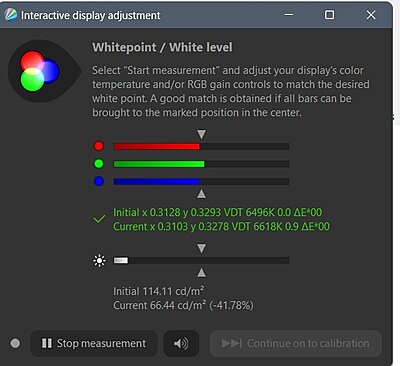Viewport: 400px width, 366px height.
Task: Click the 'Initial 114.11 cd/m²' text
Action: coord(159,291)
